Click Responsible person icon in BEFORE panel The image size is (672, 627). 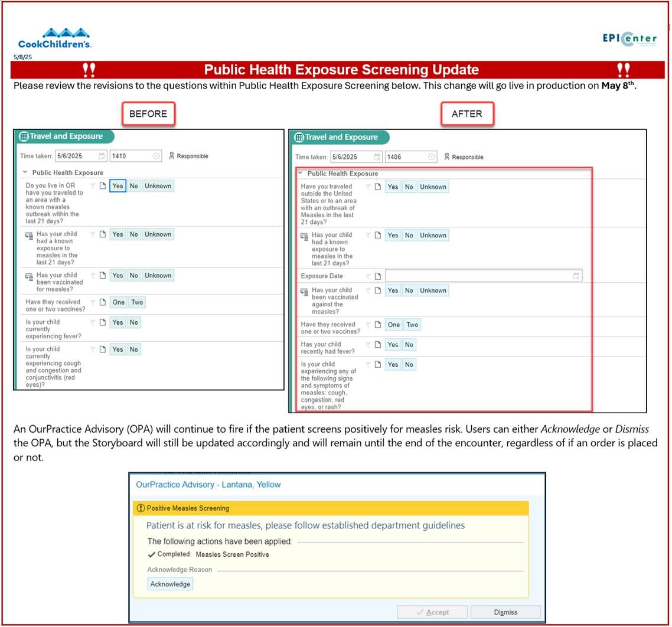[172, 156]
